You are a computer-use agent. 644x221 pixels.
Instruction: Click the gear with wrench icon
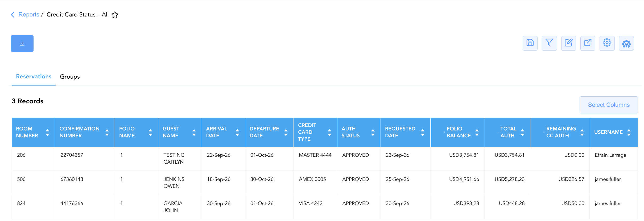(x=626, y=43)
